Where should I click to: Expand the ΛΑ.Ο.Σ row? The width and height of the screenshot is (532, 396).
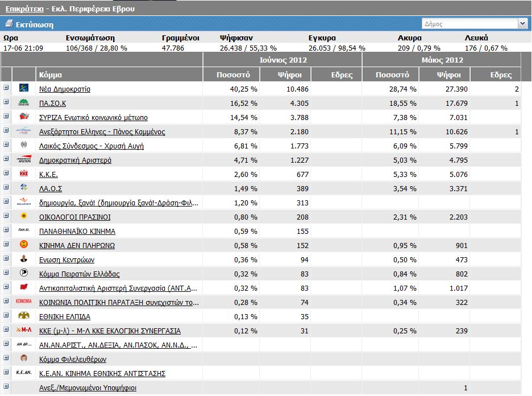(x=6, y=187)
